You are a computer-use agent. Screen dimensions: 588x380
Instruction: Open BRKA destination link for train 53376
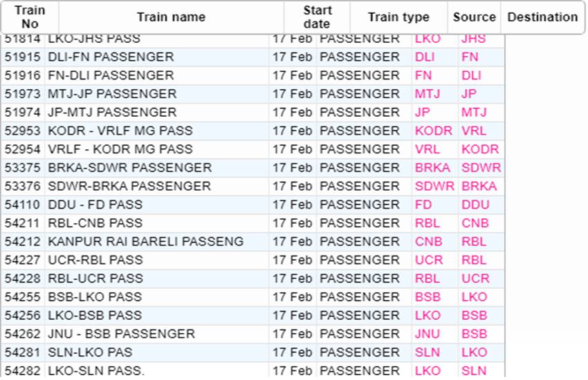coord(479,186)
